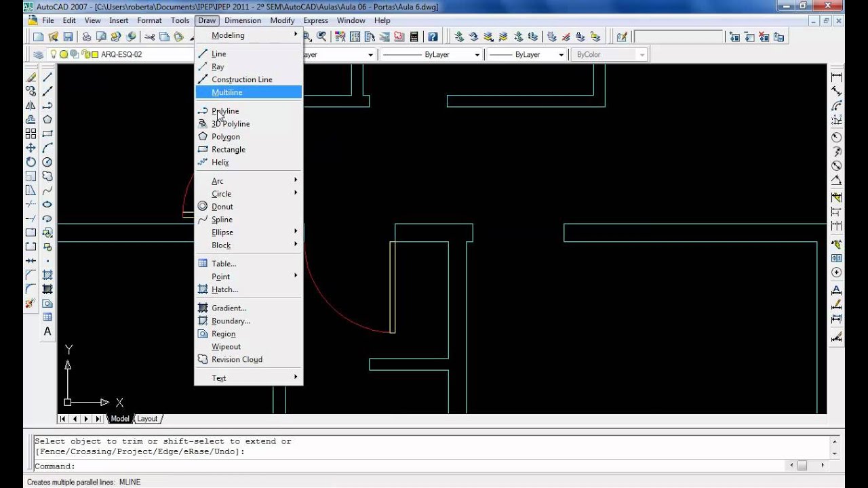The image size is (868, 488).
Task: Click the Fillet tool on modify toolbar
Action: tap(31, 289)
